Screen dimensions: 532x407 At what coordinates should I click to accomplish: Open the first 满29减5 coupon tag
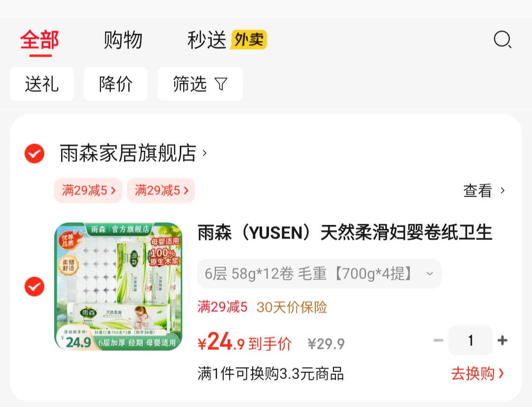pos(88,190)
